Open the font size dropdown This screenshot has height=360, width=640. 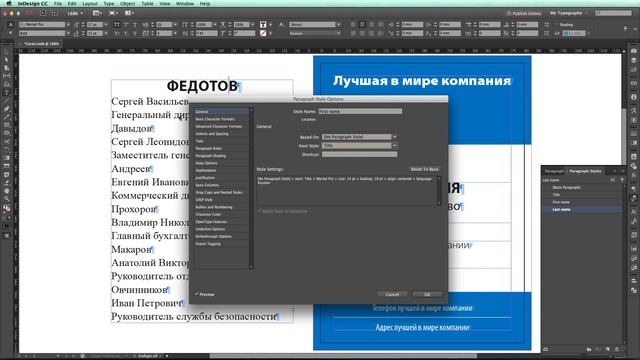tap(106, 24)
